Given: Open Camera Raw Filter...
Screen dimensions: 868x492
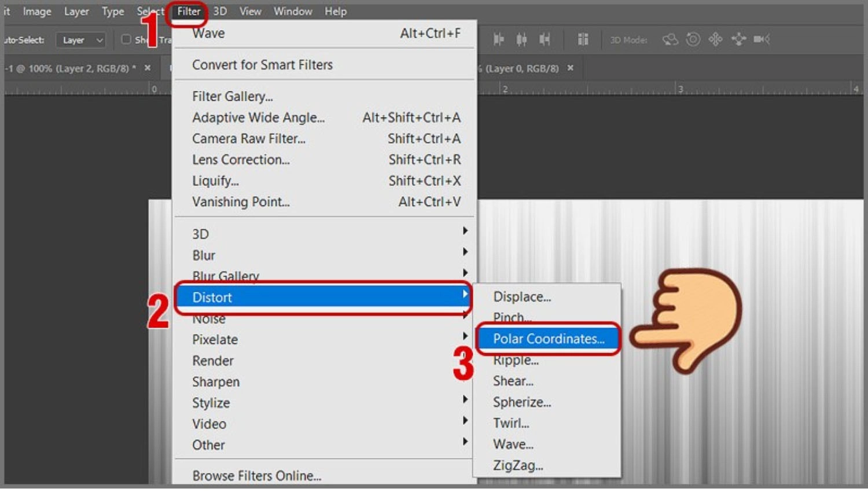Looking at the screenshot, I should click(325, 139).
